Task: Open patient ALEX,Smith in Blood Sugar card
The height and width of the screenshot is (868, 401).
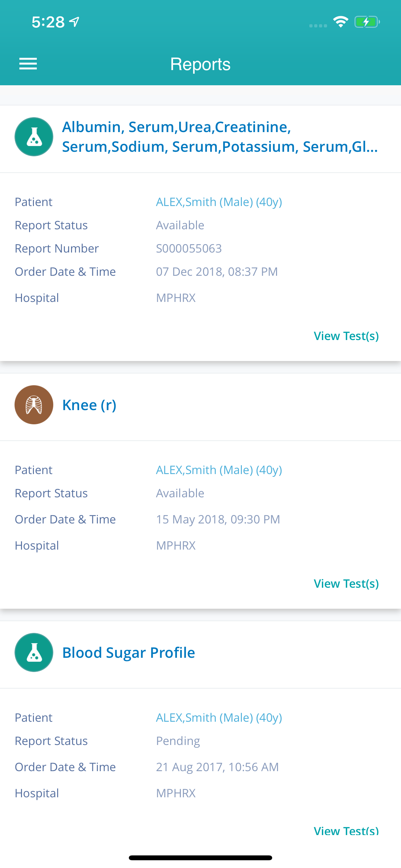Action: tap(219, 718)
